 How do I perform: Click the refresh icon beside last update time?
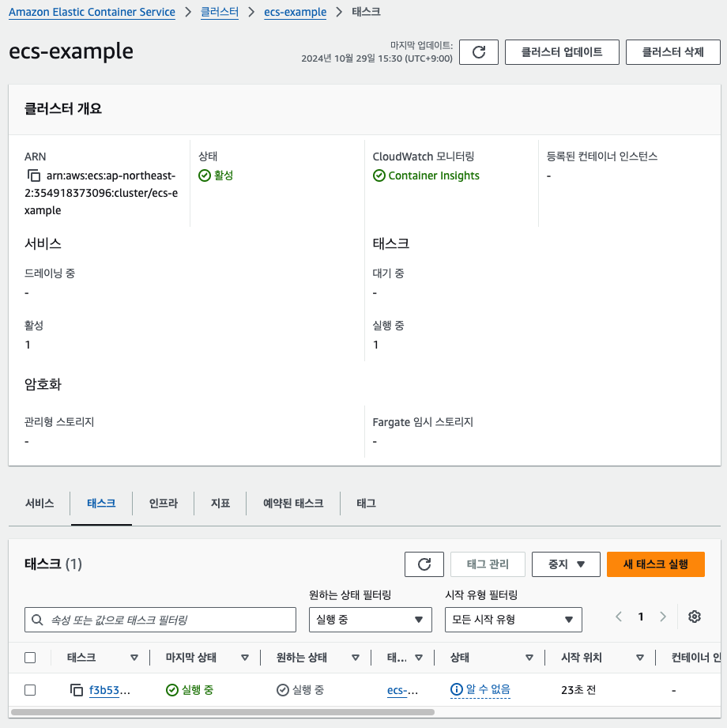click(478, 52)
